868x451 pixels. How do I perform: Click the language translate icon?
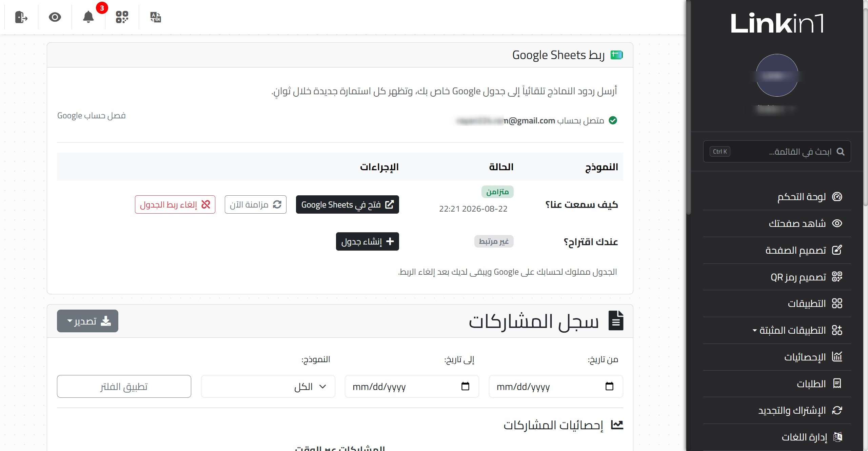point(156,17)
